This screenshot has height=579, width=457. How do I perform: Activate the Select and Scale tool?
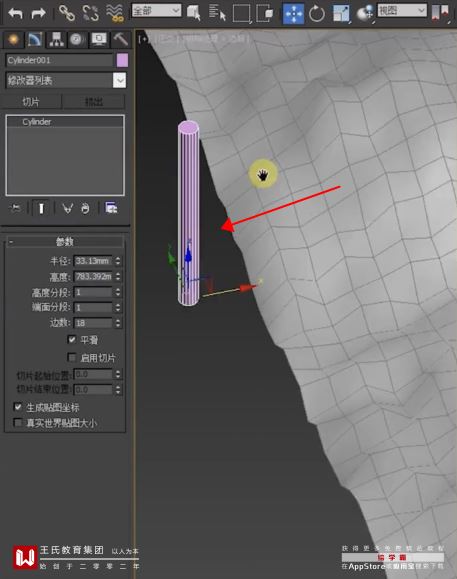(x=341, y=14)
